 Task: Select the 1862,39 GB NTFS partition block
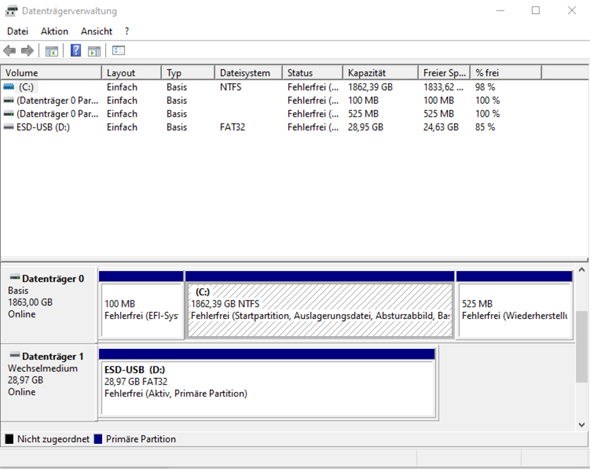pyautogui.click(x=320, y=310)
